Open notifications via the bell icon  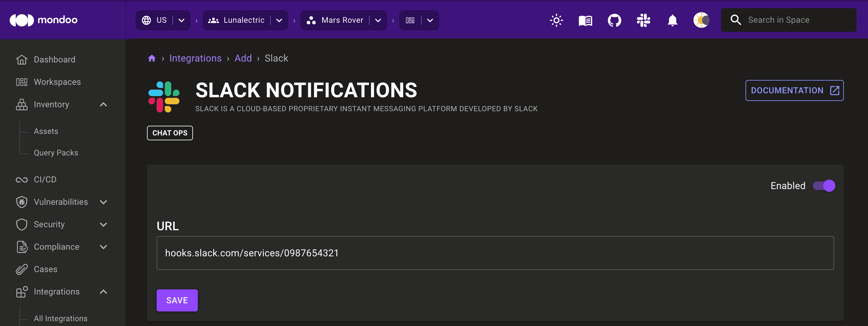tap(672, 20)
